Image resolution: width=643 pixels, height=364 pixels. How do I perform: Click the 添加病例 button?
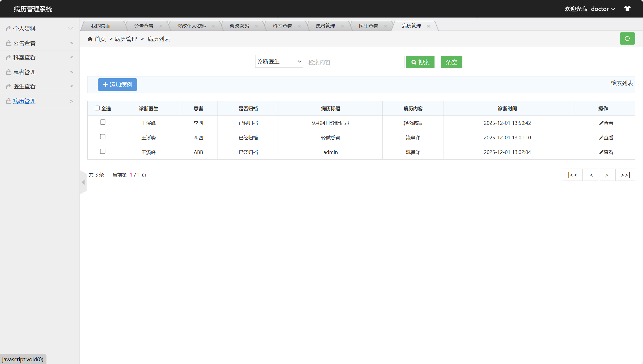117,84
